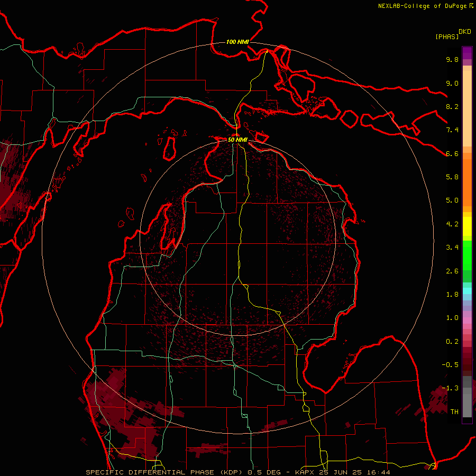
Task: Click the 8.2 value on the color scale
Action: 452,106
